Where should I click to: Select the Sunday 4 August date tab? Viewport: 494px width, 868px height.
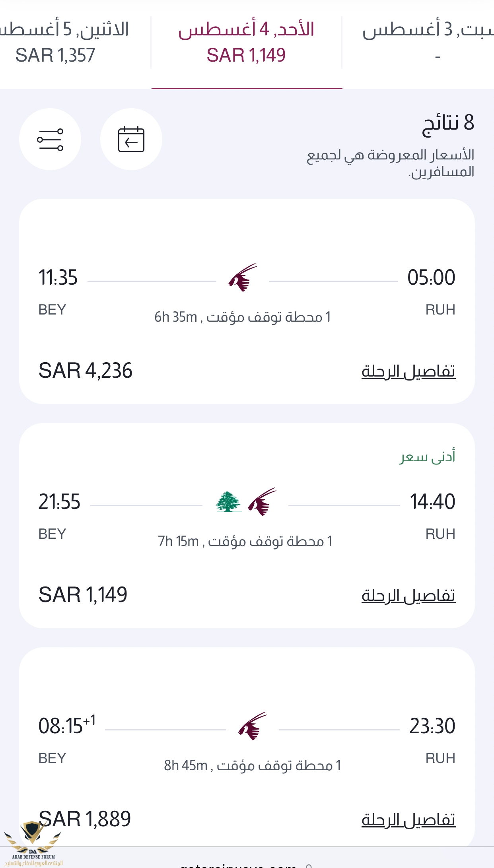pyautogui.click(x=246, y=43)
